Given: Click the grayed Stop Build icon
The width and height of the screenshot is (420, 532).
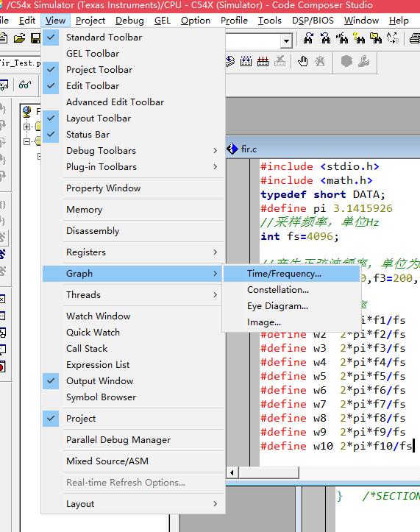Looking at the screenshot, I should pos(280,61).
